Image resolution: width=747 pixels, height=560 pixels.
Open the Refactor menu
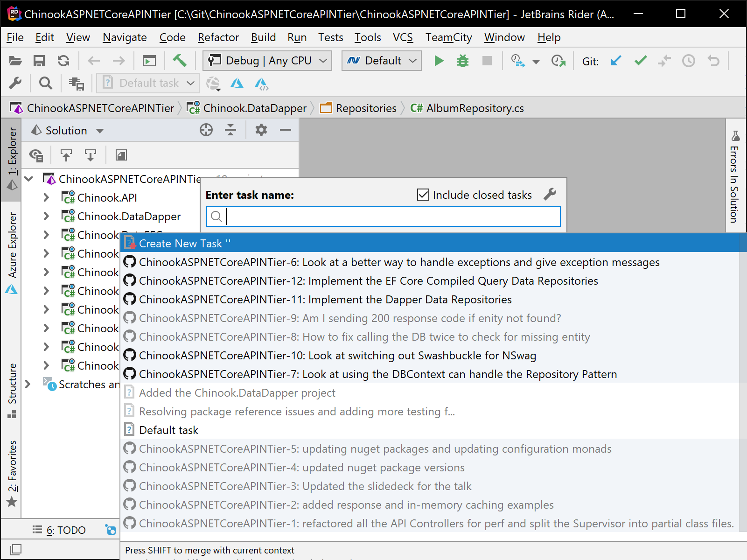coord(218,37)
